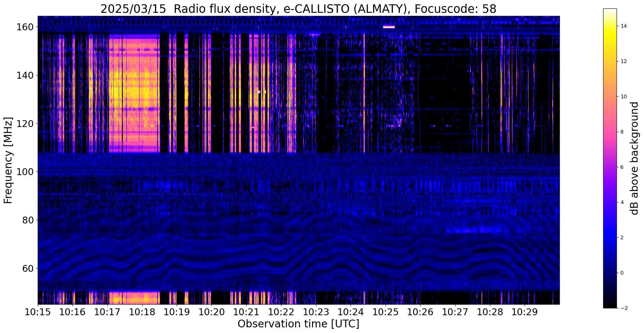Click the colorbar tick label 10
This screenshot has height=333, width=644.
624,97
